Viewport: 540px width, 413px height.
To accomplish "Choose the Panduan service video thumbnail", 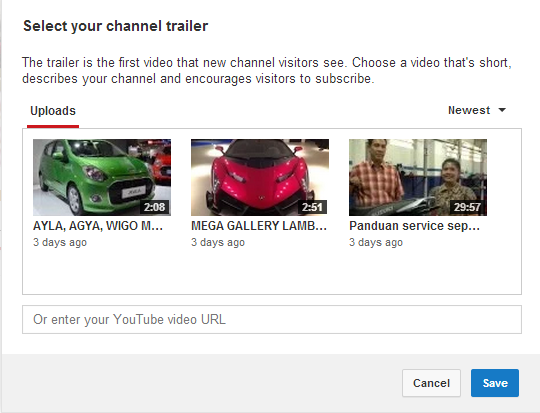I will tap(418, 177).
